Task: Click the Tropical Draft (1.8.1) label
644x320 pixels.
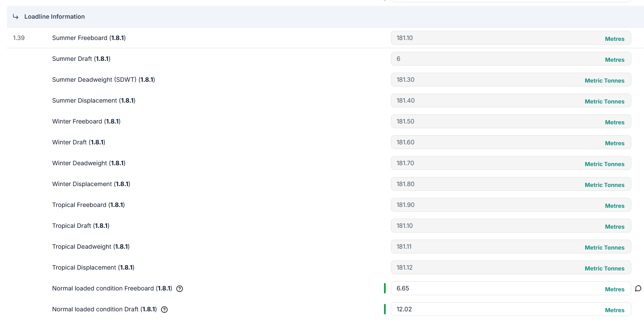Action: pyautogui.click(x=81, y=226)
